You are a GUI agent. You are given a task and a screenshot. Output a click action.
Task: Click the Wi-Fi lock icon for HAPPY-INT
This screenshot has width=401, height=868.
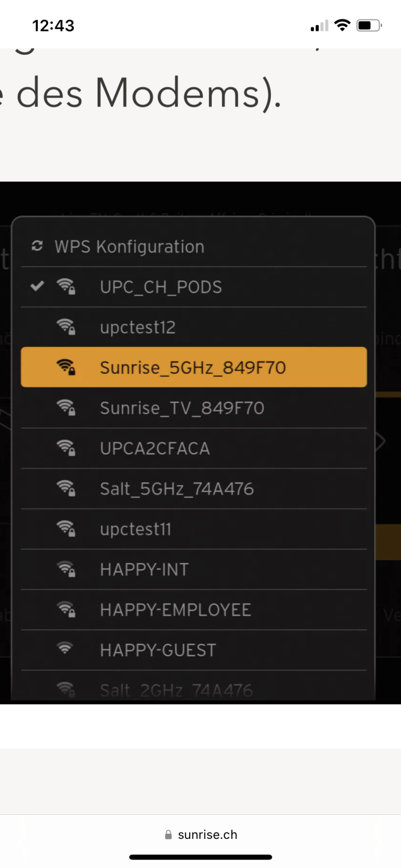coord(66,569)
